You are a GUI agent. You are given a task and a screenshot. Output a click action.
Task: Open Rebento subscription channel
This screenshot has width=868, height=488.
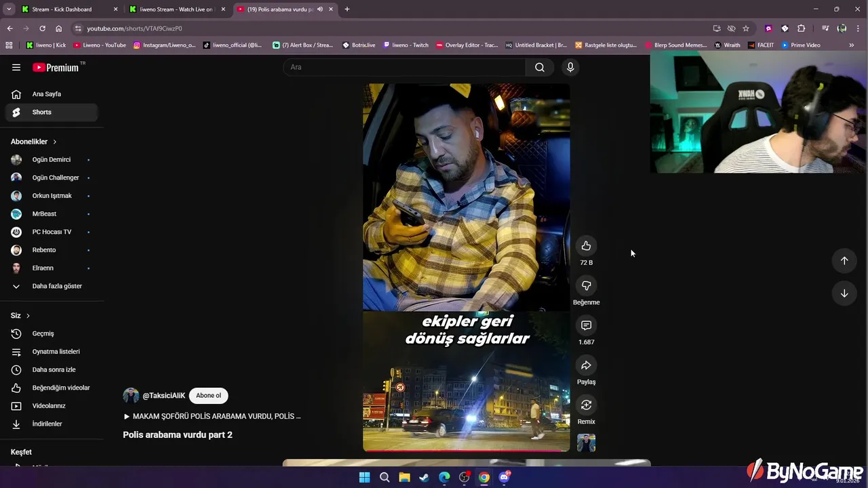pos(52,250)
